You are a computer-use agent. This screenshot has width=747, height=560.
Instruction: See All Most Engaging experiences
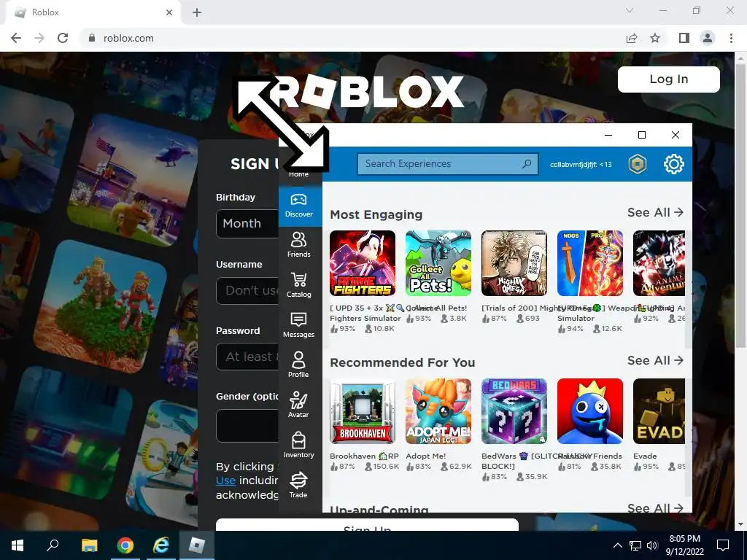point(655,212)
